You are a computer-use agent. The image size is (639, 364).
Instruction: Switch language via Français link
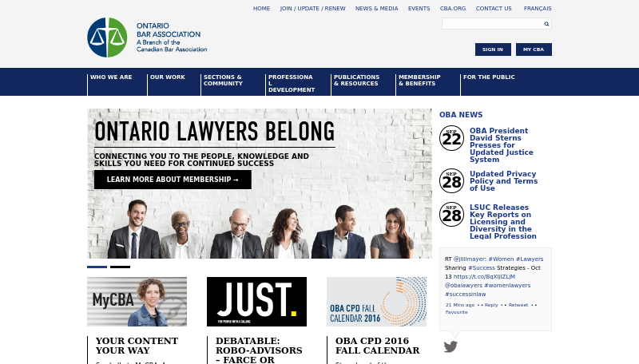click(538, 8)
